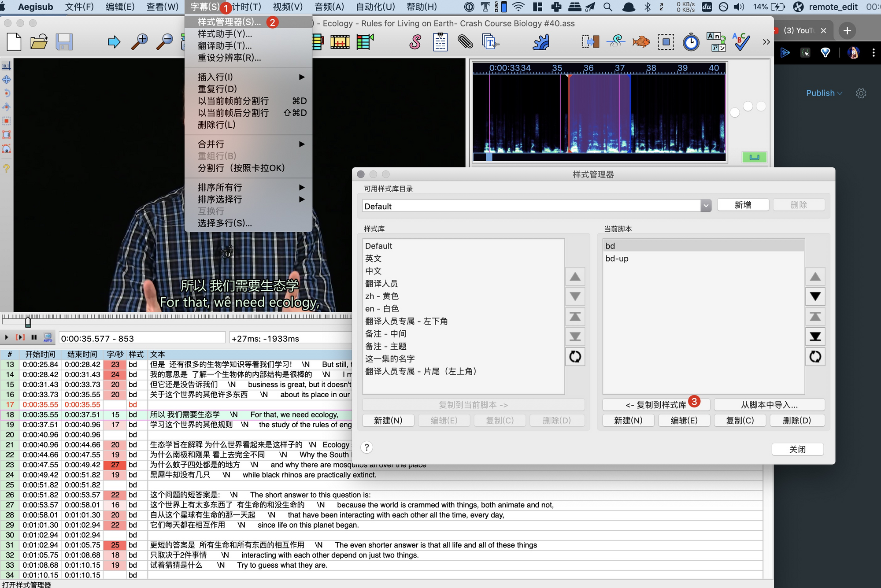
Task: Open the Styles Manager 'S' toolbar icon
Action: point(415,42)
